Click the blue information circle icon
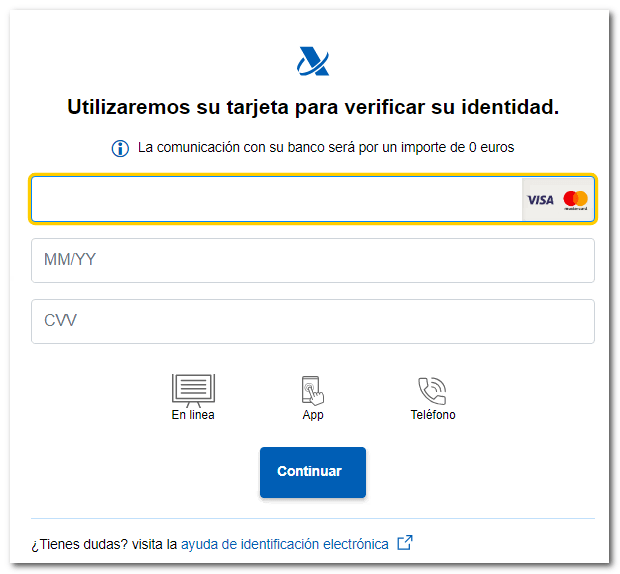Screen dimensions: 620x574 120,148
